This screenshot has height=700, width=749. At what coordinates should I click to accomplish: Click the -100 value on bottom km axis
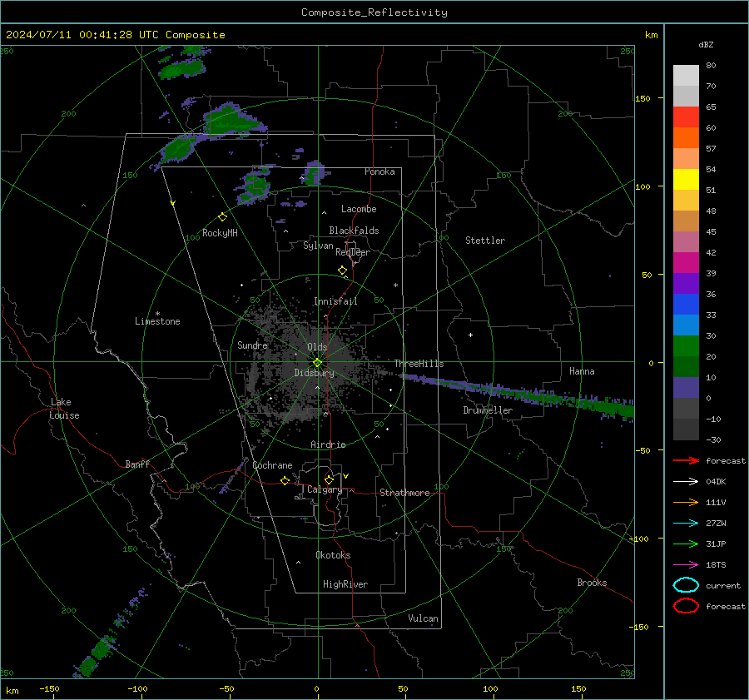[137, 688]
